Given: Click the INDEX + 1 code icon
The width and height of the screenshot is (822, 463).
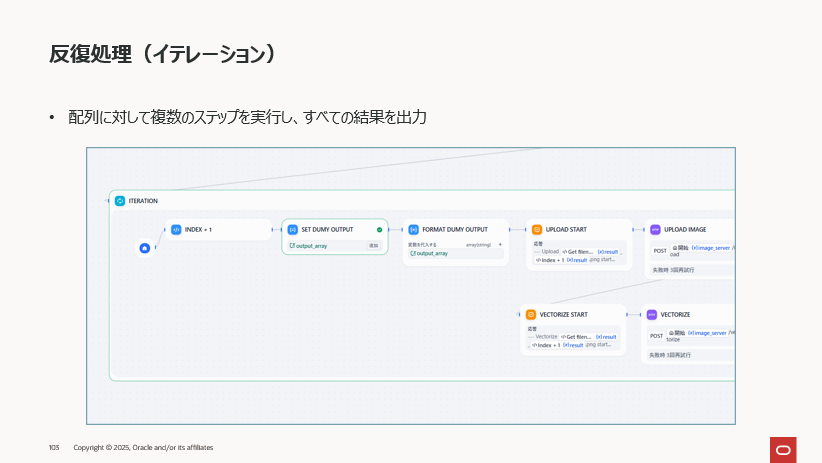Looking at the screenshot, I should click(x=176, y=230).
